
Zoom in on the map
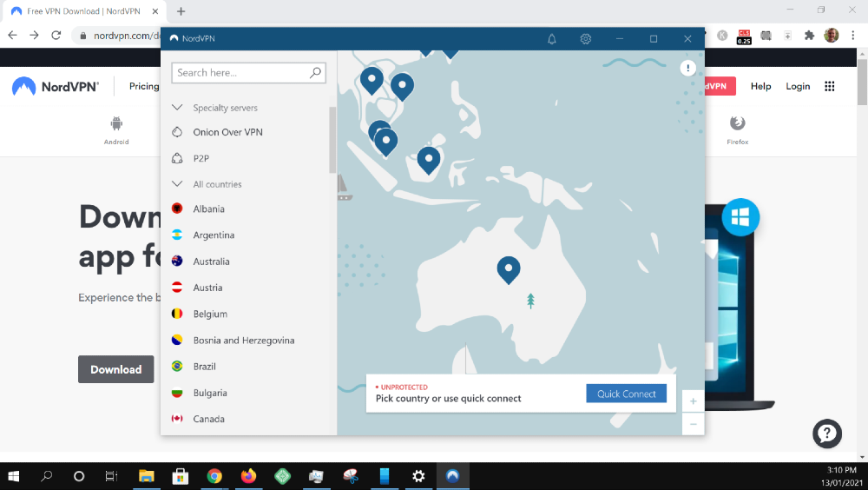pos(693,401)
